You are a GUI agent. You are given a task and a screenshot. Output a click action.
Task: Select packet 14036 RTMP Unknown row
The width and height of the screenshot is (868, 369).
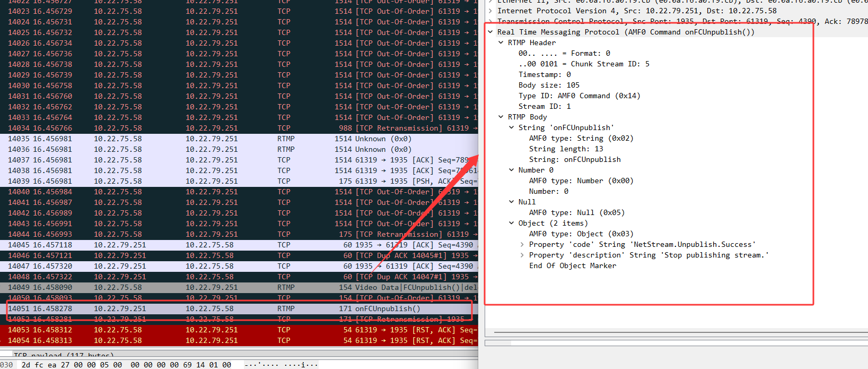239,149
